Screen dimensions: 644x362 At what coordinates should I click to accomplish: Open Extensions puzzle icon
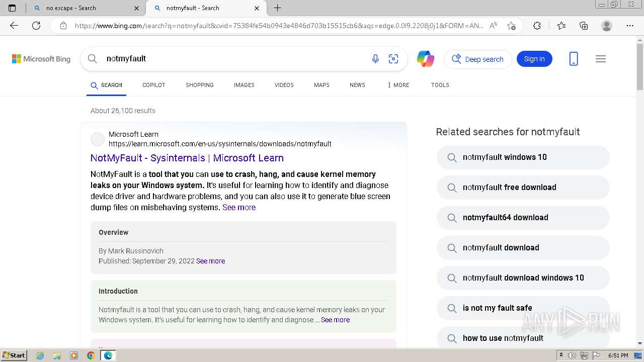click(537, 26)
